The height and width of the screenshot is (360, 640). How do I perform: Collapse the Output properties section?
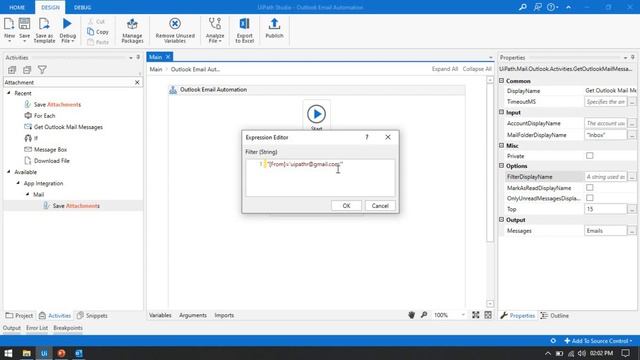point(502,220)
